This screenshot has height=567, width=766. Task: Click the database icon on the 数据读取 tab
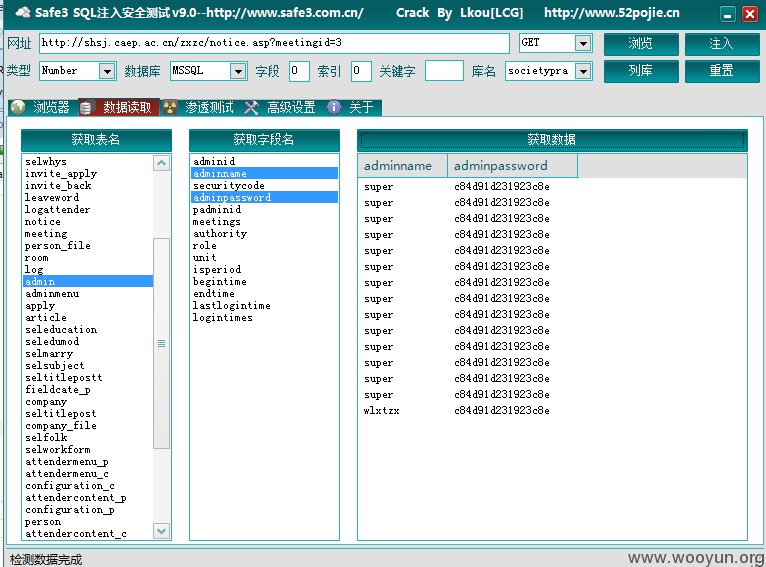pos(85,107)
